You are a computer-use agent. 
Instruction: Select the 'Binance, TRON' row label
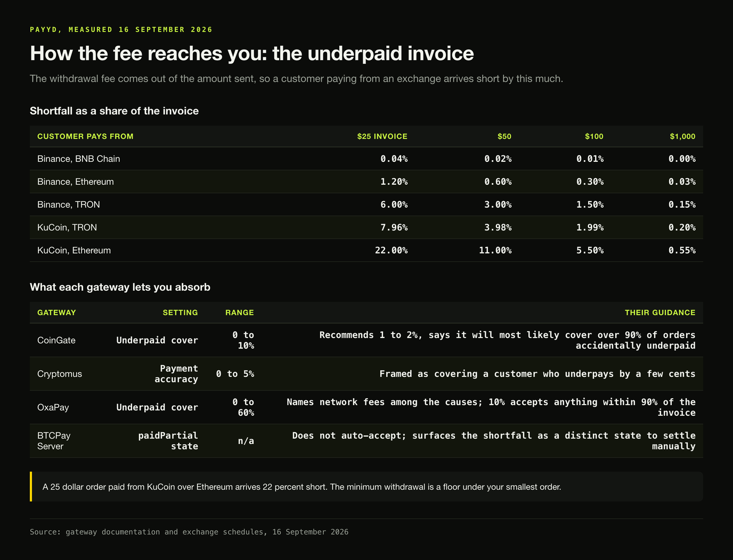tap(69, 204)
